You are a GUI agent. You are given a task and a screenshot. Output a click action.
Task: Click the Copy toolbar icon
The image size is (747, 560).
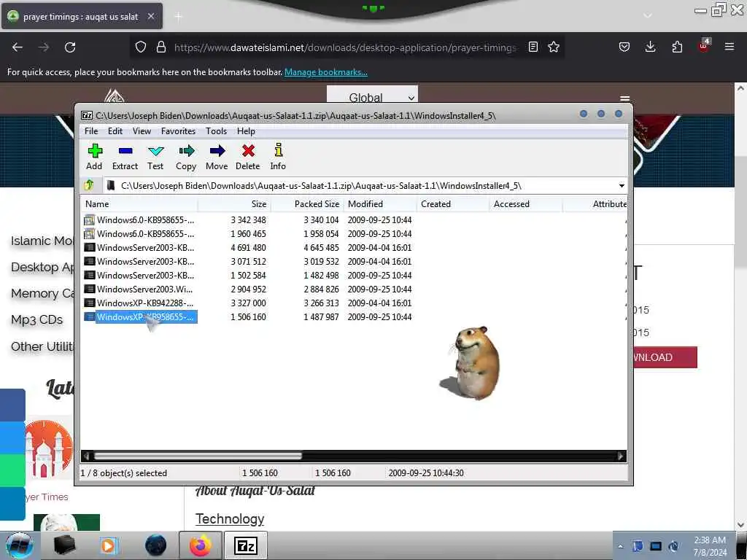(x=186, y=157)
